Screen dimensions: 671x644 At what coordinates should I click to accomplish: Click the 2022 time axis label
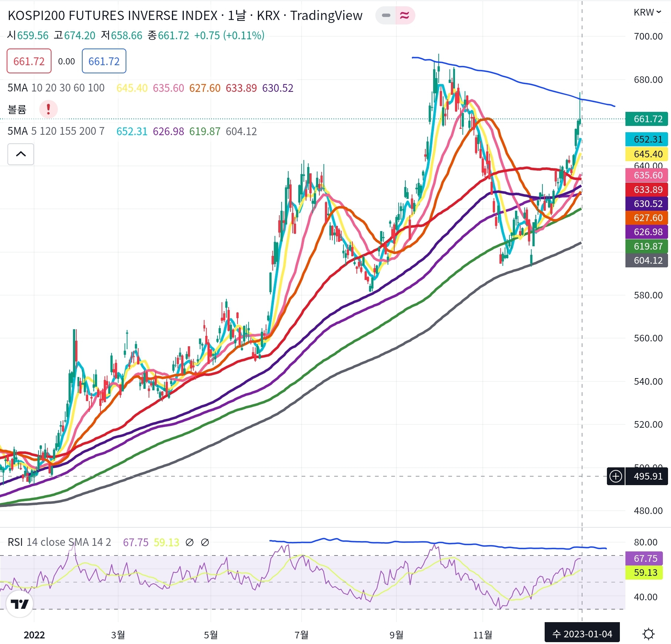pyautogui.click(x=34, y=635)
